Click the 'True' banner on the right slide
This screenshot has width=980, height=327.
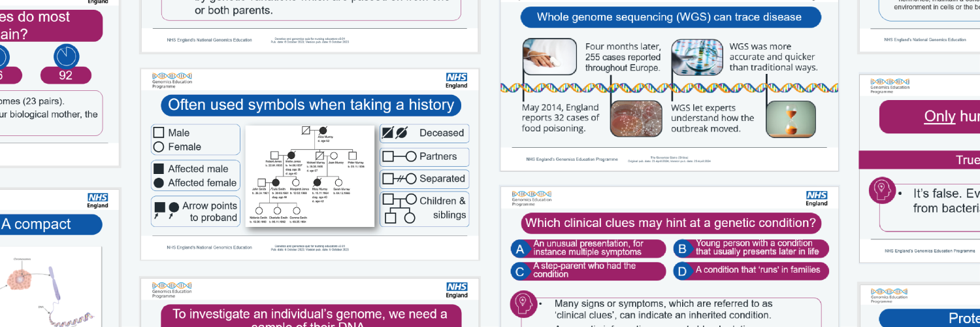(967, 160)
